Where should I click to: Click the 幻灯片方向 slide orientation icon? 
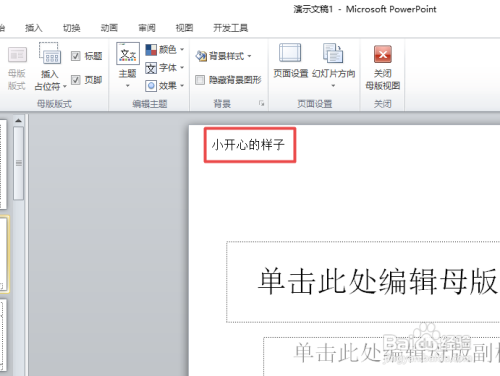point(333,53)
